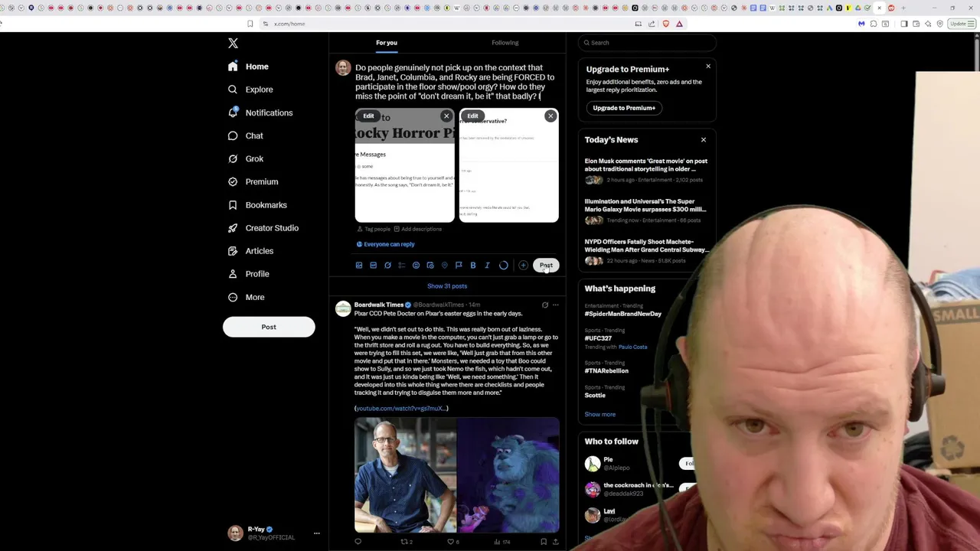Image resolution: width=980 pixels, height=551 pixels.
Task: Add a GIF to the post
Action: click(x=373, y=266)
